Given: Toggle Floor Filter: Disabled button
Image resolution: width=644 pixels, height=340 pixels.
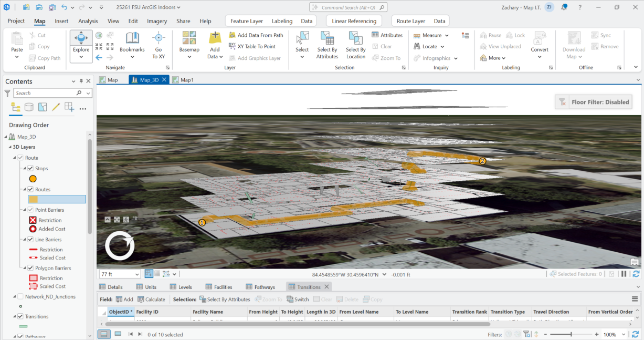Looking at the screenshot, I should point(593,102).
